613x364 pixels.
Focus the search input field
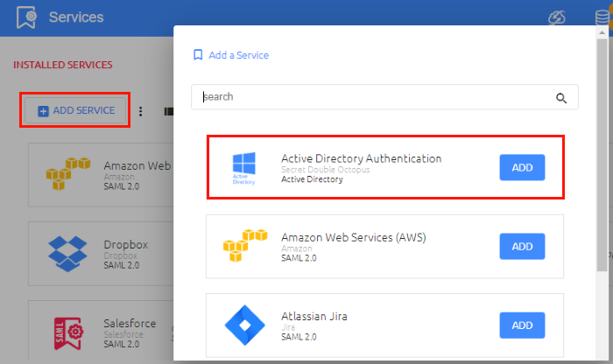tap(384, 97)
